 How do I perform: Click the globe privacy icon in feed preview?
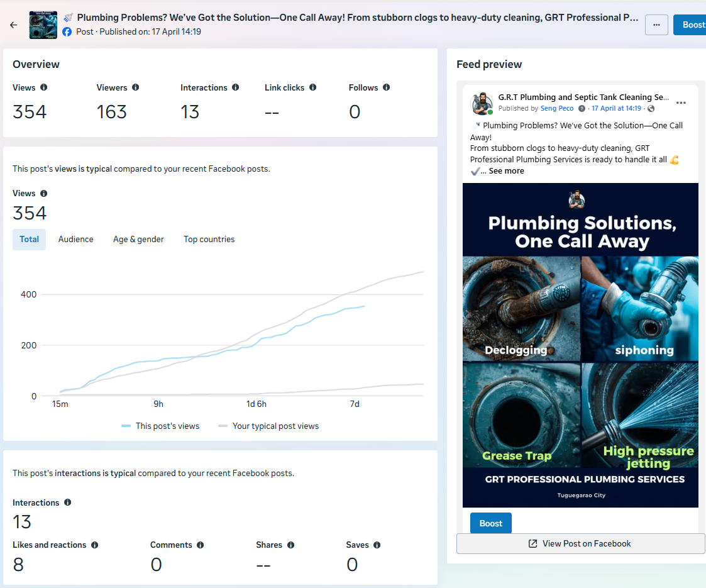(x=651, y=109)
